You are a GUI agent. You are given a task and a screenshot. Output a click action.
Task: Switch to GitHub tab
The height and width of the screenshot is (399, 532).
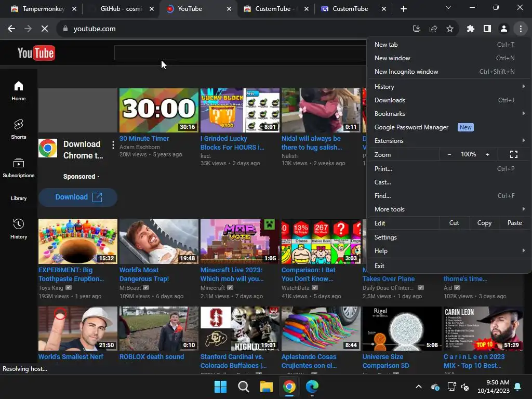coord(121,9)
